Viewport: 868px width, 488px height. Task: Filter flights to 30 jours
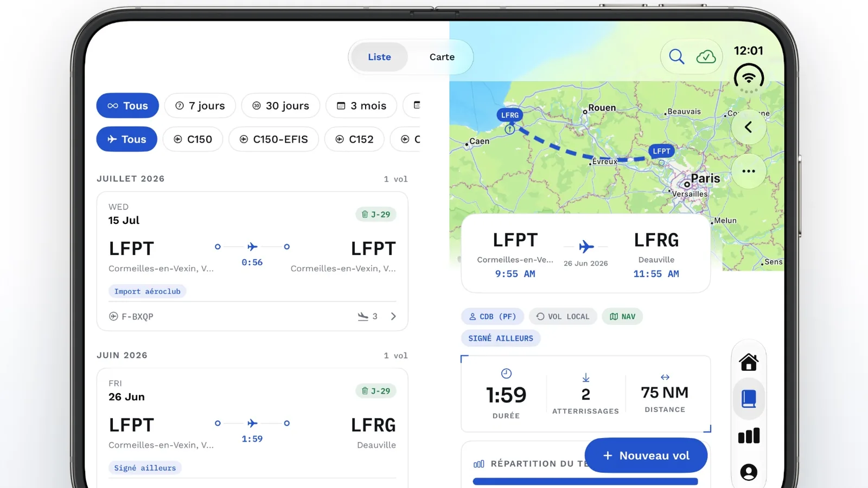point(280,106)
